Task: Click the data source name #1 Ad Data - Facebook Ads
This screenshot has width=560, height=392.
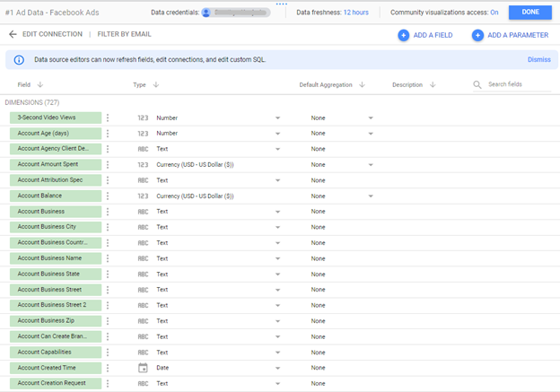Action: (x=52, y=13)
